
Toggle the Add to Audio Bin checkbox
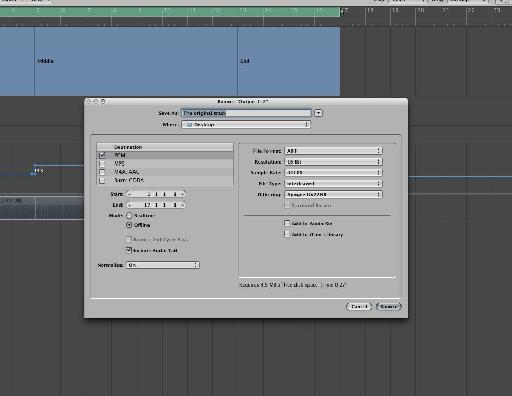point(287,223)
